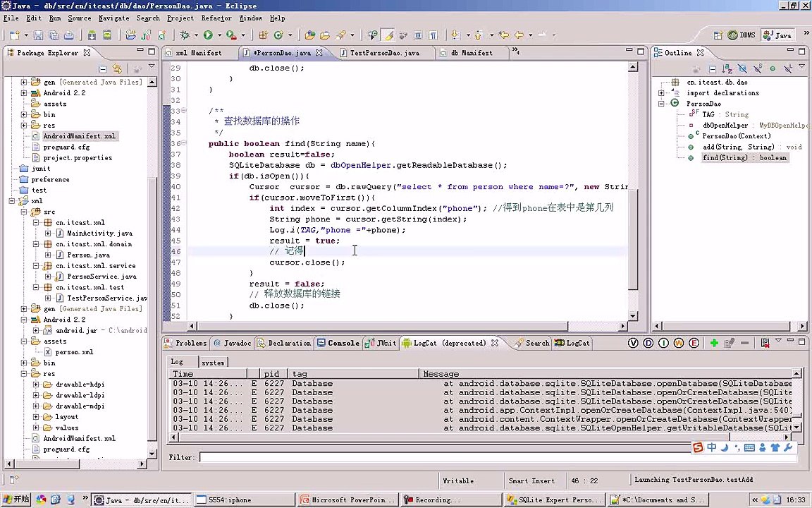Viewport: 812px width, 508px height.
Task: Collapse the xml project in Package Explorer
Action: pyautogui.click(x=11, y=201)
